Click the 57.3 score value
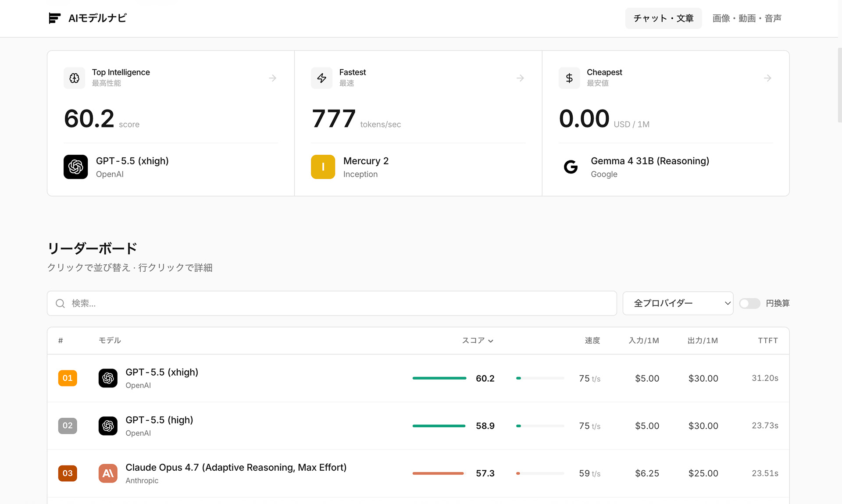 pos(485,473)
